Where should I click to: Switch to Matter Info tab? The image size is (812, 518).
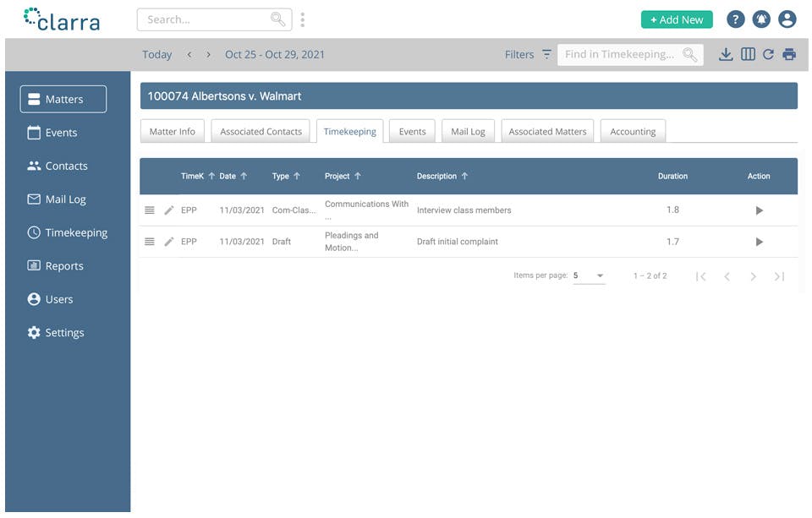click(173, 132)
